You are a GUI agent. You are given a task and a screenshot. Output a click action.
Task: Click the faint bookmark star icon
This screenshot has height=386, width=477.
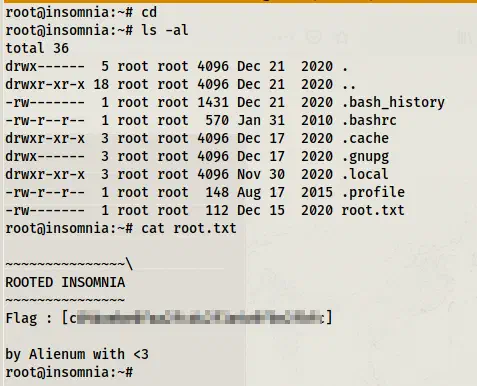pos(341,37)
